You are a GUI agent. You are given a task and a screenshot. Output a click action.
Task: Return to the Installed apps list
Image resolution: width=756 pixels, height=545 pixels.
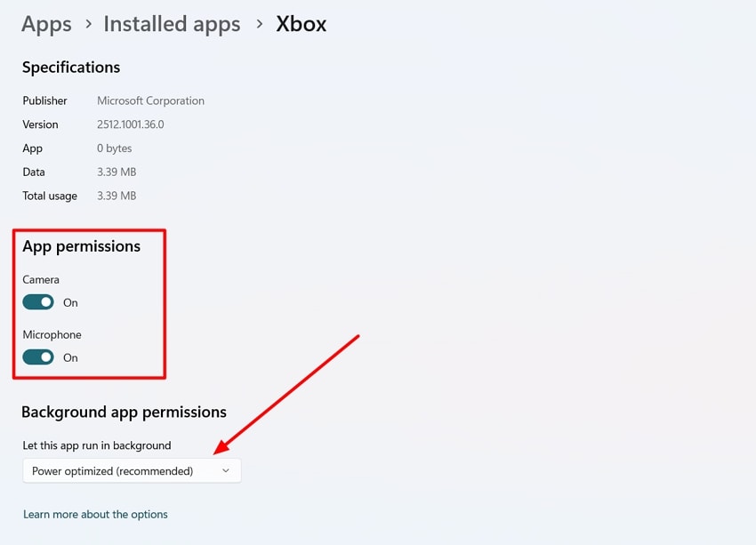point(172,24)
